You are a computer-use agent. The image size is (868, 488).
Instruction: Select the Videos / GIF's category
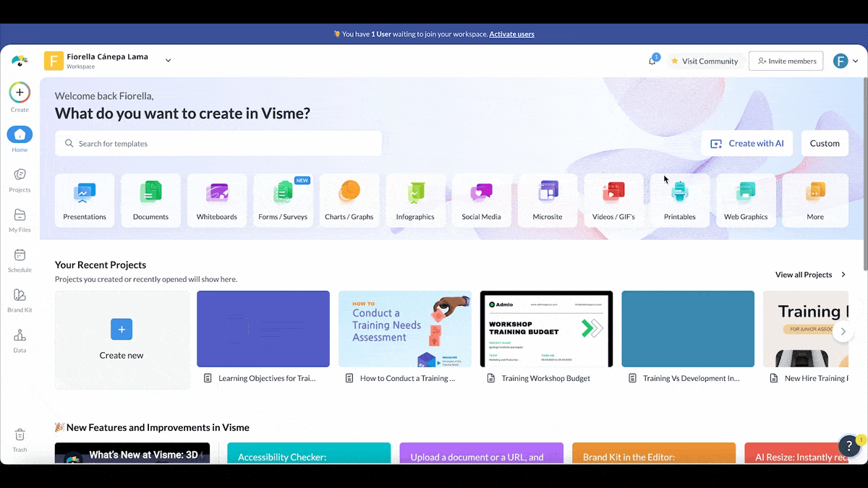613,200
